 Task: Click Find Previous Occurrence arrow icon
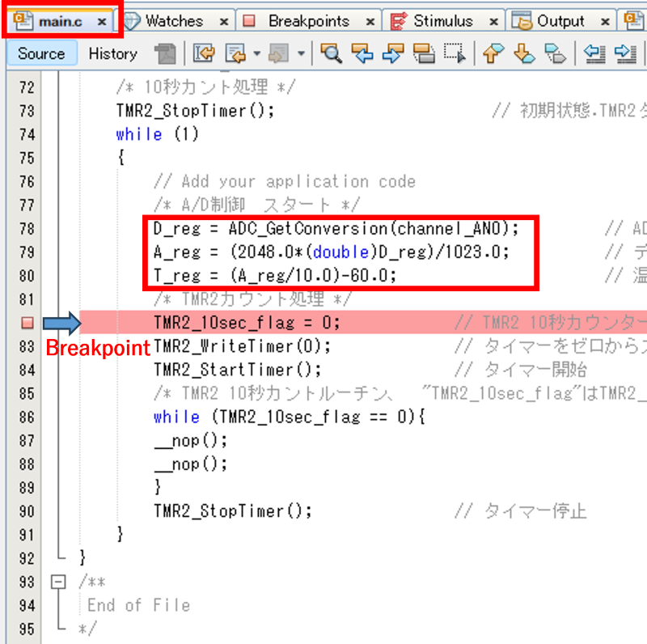[362, 54]
